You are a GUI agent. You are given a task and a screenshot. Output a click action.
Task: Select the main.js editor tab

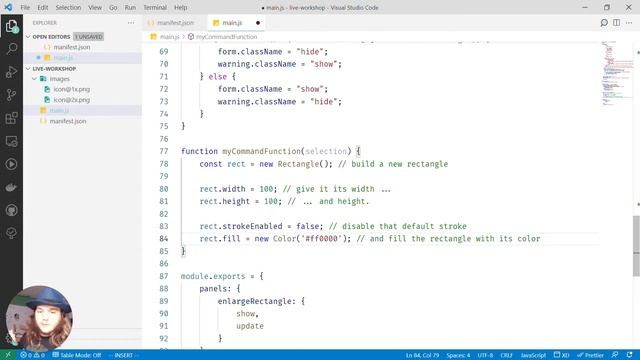pos(236,23)
